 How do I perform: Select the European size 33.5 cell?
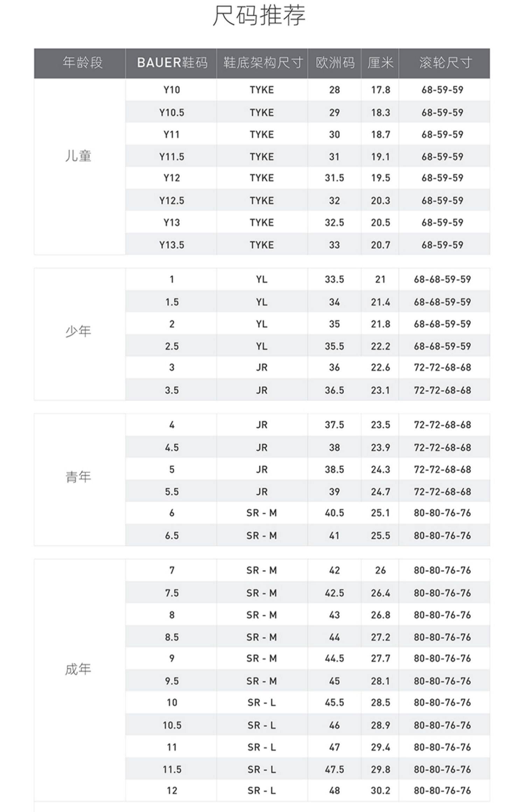click(334, 279)
